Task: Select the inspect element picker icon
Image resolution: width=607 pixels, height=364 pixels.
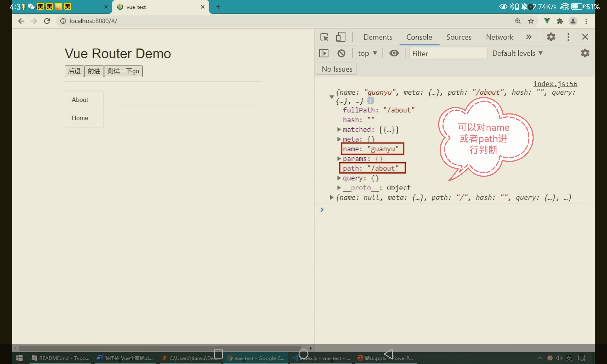Action: [324, 37]
